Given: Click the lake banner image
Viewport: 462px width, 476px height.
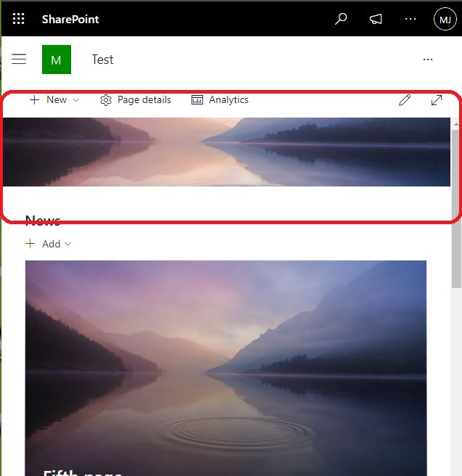Looking at the screenshot, I should 226,152.
